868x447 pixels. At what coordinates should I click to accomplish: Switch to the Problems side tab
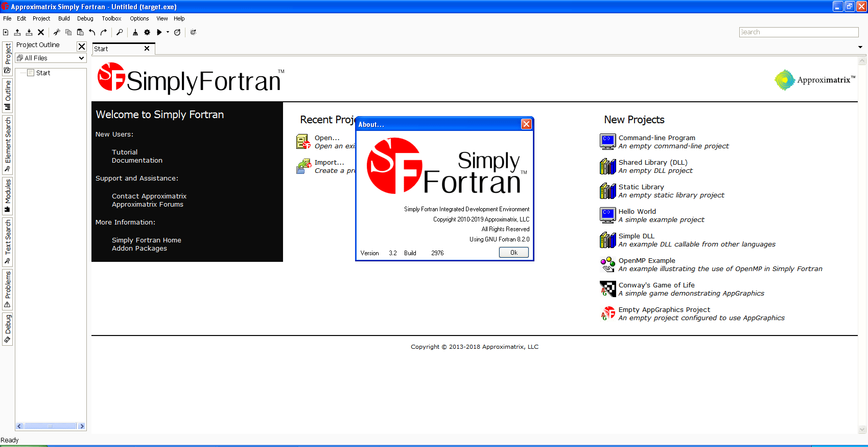(x=8, y=289)
